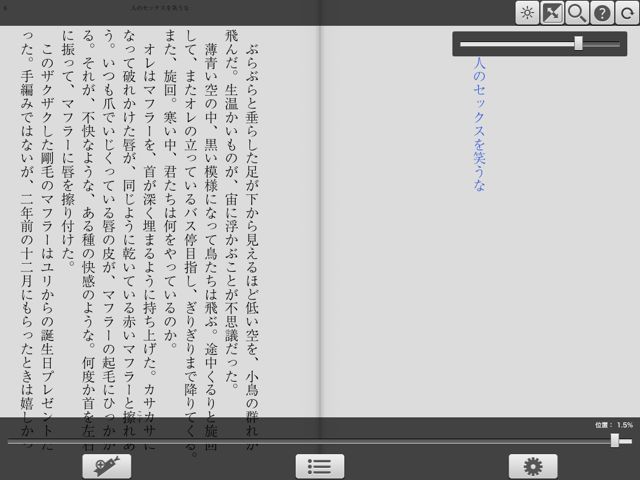The width and height of the screenshot is (640, 480).
Task: Open the help question mark icon
Action: [602, 13]
